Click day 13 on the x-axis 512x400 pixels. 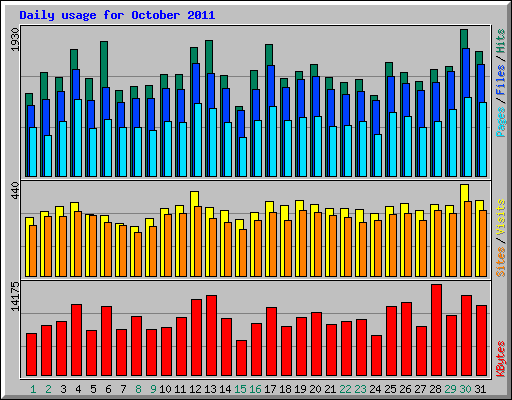coord(210,389)
